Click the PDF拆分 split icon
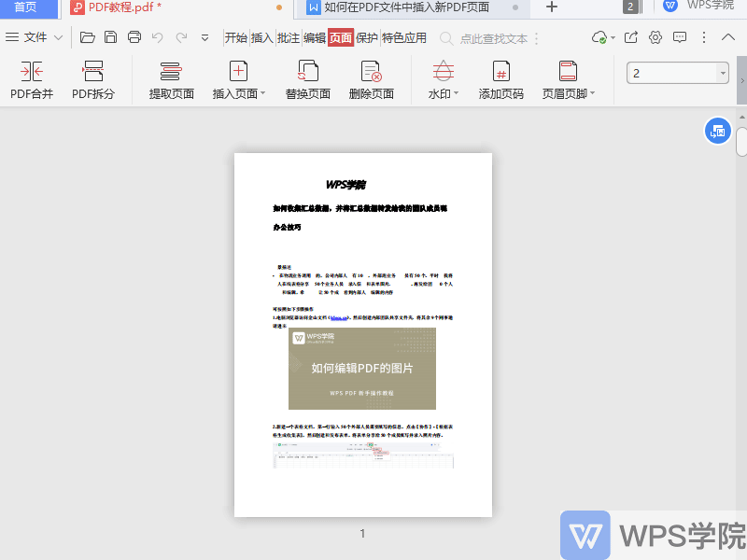 point(93,72)
